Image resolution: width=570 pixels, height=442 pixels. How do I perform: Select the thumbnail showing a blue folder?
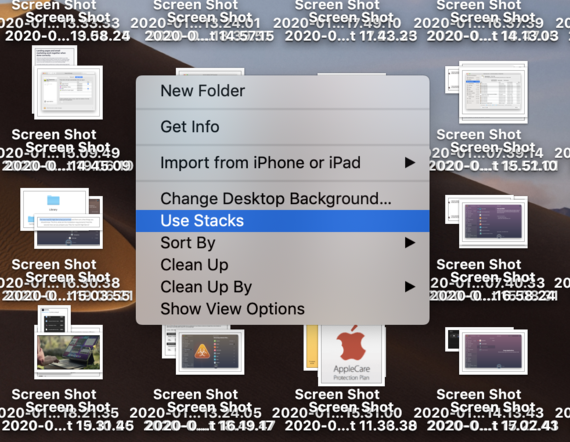coord(54,209)
